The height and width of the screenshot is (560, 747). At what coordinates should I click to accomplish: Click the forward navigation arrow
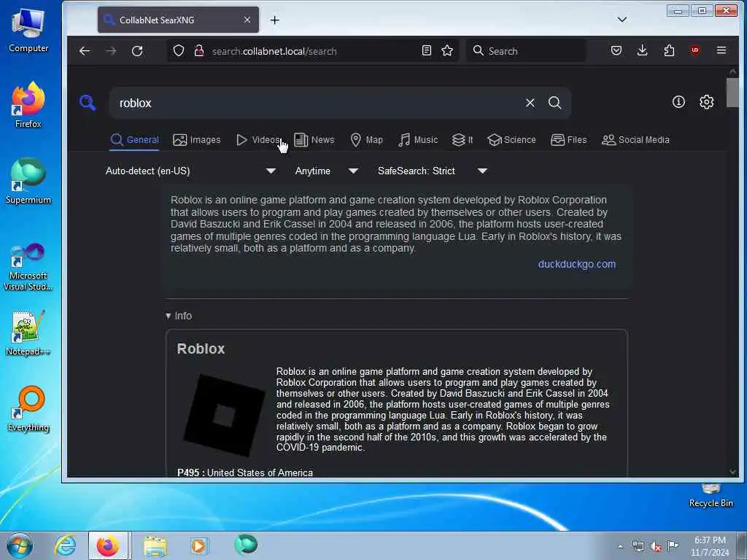[111, 51]
